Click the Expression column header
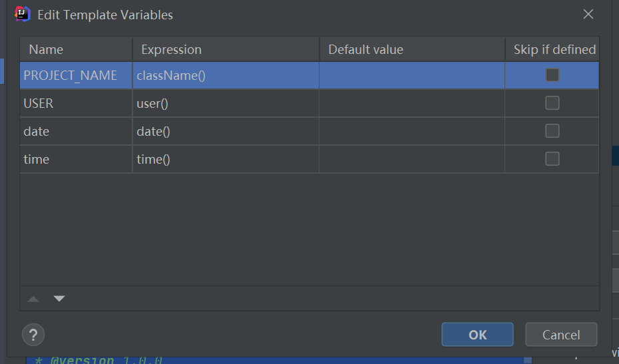This screenshot has width=619, height=364. 226,49
